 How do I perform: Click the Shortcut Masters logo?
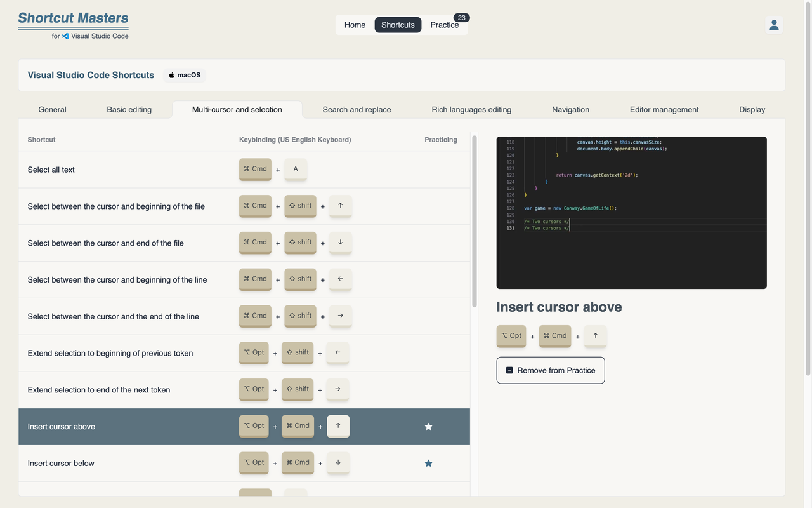[73, 25]
